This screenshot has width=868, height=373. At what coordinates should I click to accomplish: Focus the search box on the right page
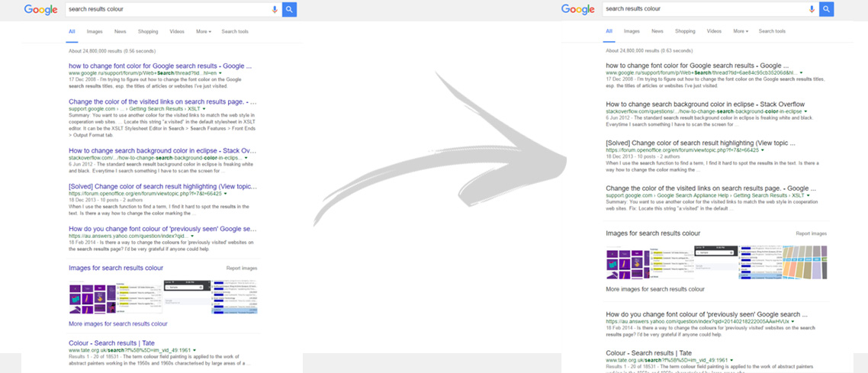coord(710,9)
